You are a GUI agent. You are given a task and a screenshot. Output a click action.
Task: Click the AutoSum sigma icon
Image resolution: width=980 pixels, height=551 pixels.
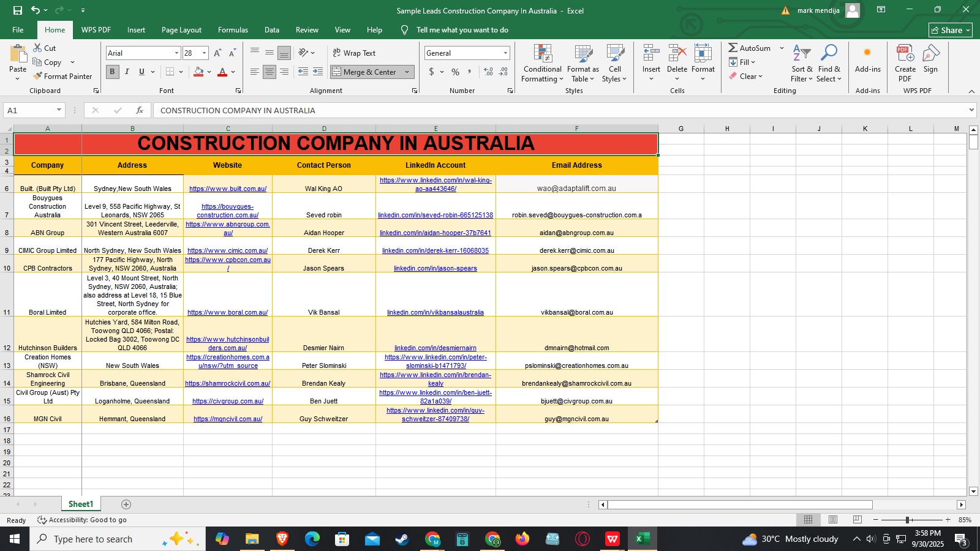(733, 48)
